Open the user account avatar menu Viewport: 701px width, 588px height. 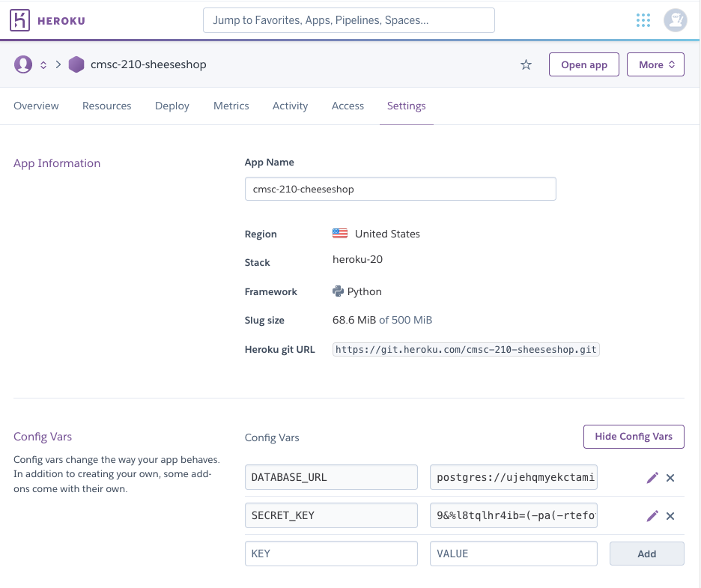pyautogui.click(x=676, y=20)
